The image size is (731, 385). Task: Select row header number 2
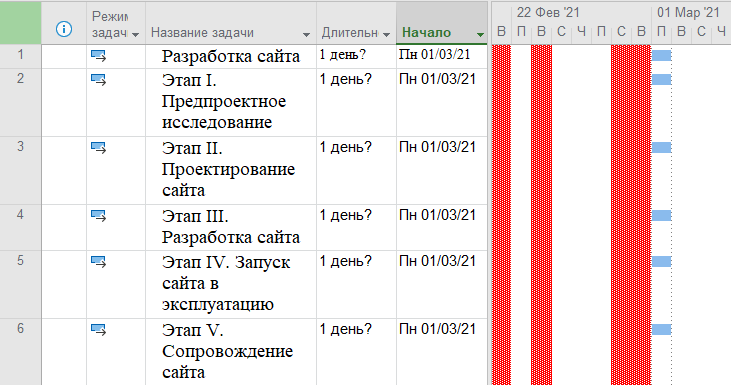coord(21,103)
